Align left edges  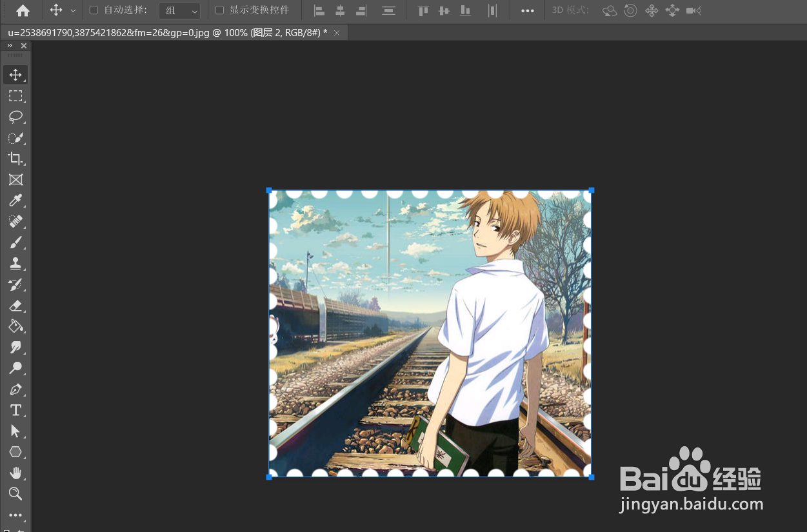tap(319, 11)
